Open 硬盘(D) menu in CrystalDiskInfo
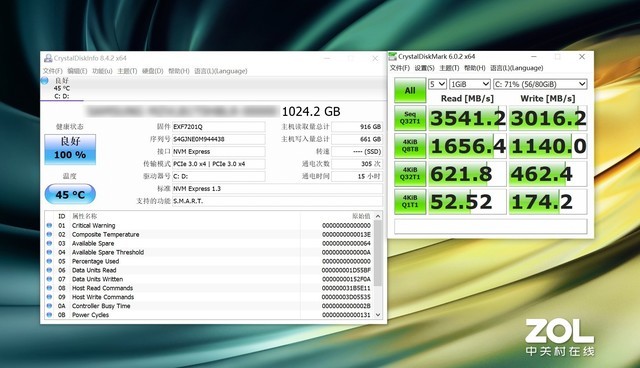 [153, 71]
